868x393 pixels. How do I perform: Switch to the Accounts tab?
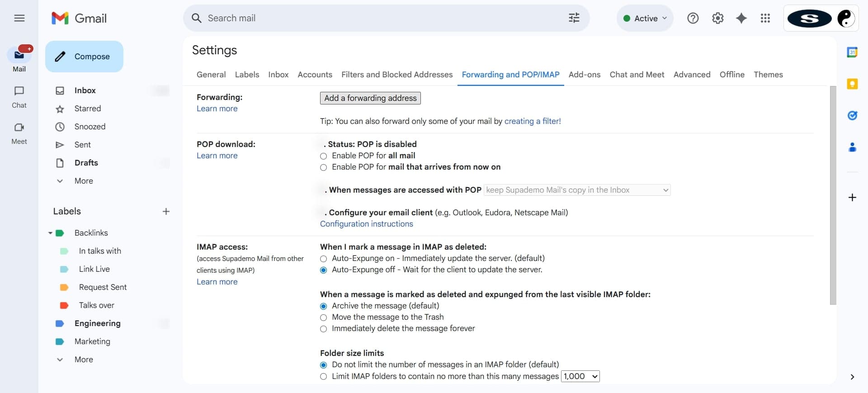[315, 75]
